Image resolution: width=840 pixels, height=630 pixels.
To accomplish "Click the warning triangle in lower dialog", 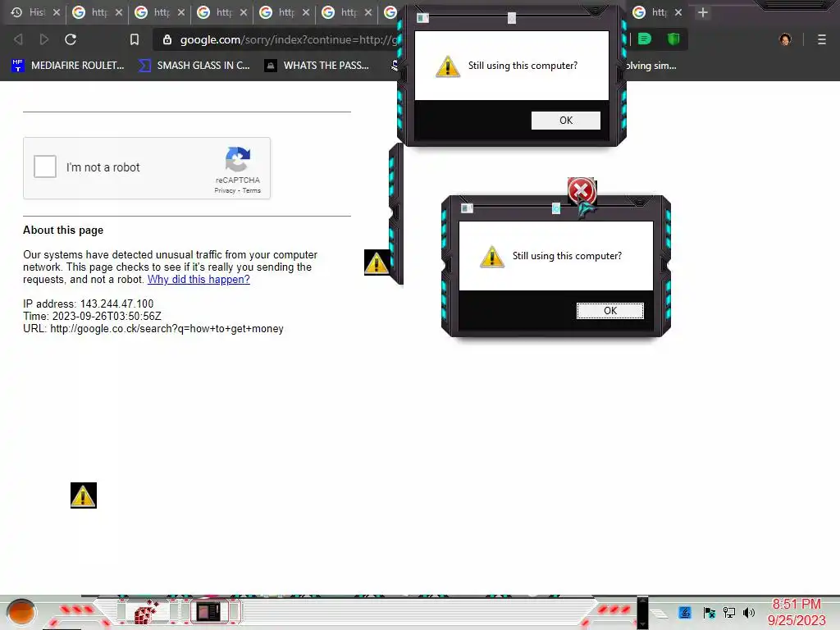I will pos(492,257).
